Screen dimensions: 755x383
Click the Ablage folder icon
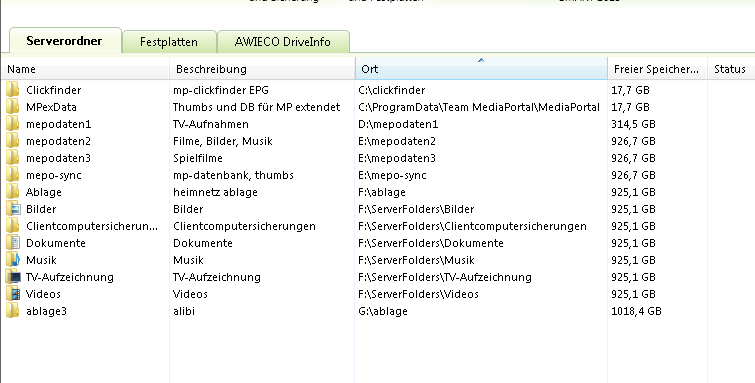click(x=13, y=192)
